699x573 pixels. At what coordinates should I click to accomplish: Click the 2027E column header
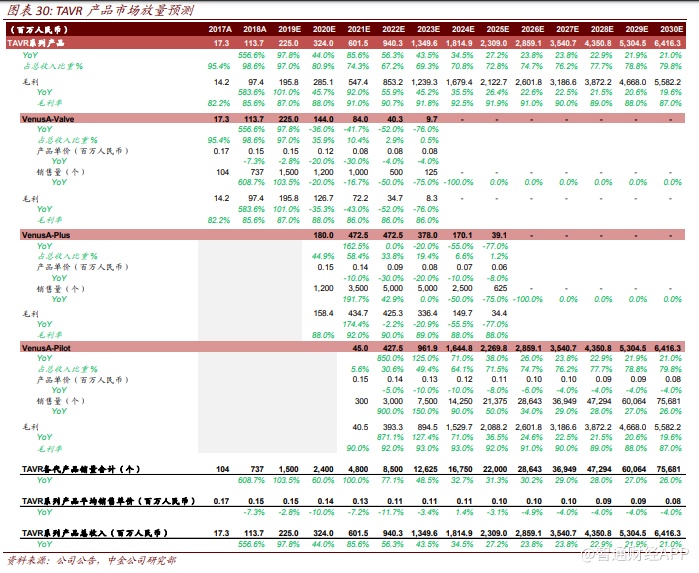coord(567,29)
